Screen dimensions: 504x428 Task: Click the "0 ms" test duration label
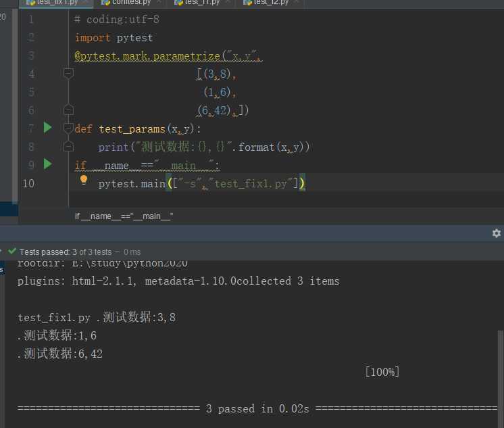click(132, 252)
